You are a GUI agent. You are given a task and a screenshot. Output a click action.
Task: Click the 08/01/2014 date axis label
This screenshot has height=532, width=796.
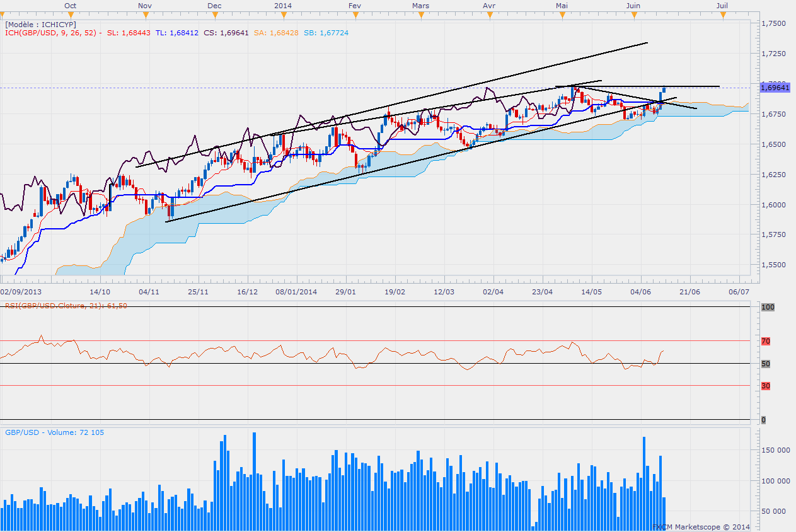(x=297, y=292)
